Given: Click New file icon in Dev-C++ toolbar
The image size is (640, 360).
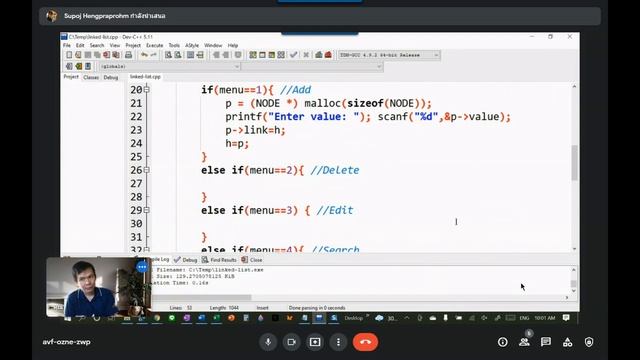Looking at the screenshot, I should (x=69, y=55).
